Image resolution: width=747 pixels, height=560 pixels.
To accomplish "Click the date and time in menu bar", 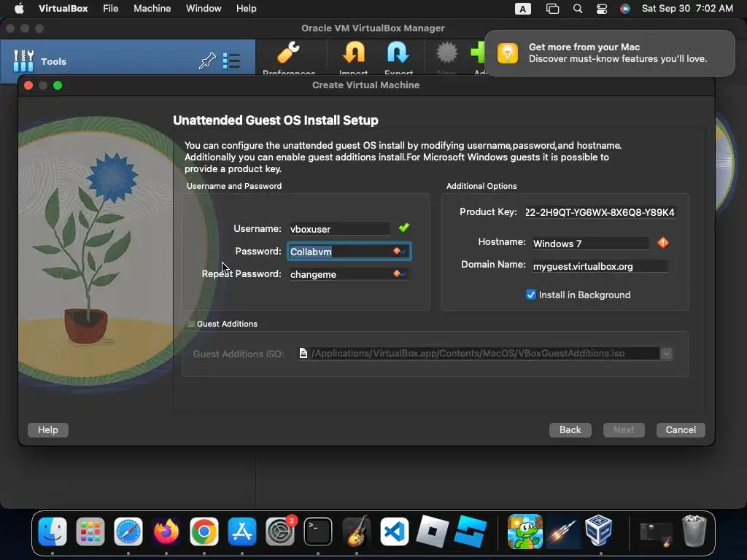I will tap(687, 8).
